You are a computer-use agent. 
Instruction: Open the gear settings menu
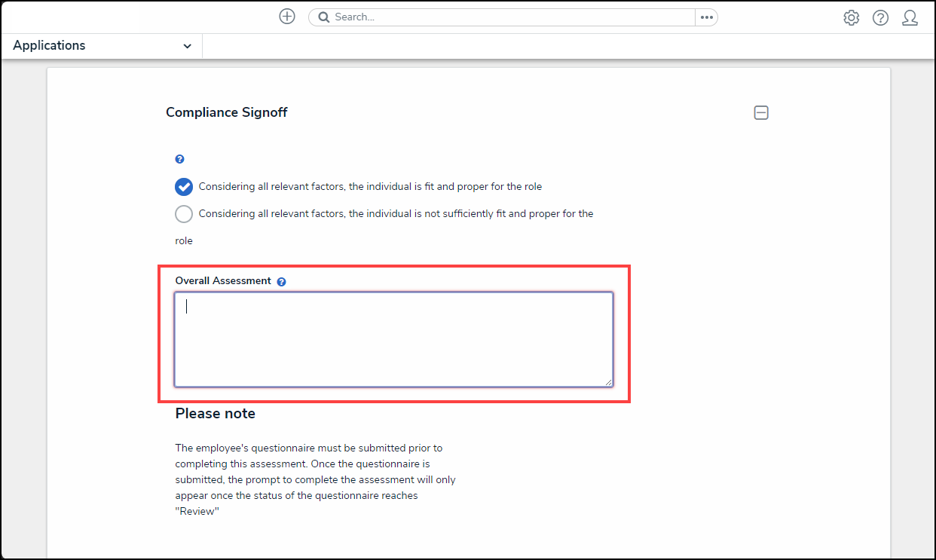click(851, 18)
